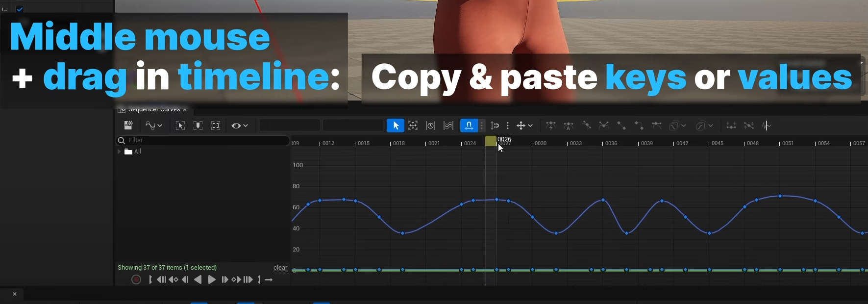Set weighted tangents icon

[657, 126]
